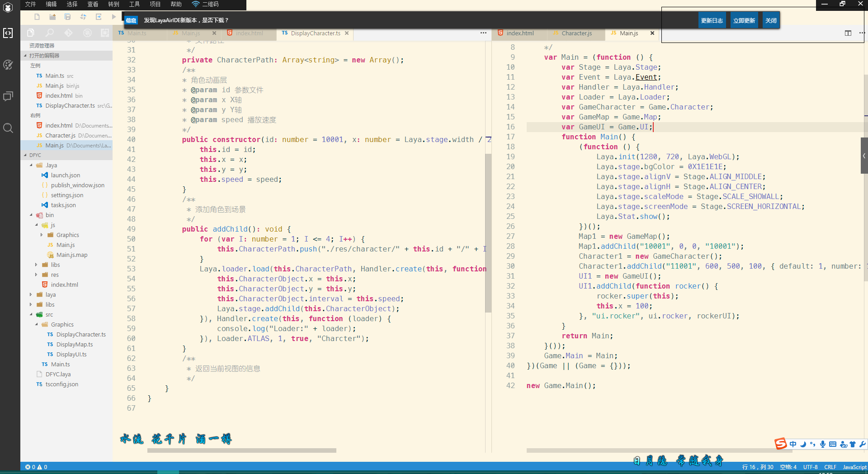Open the 工具 menu
Viewport: 868px width, 474px height.
coord(134,4)
